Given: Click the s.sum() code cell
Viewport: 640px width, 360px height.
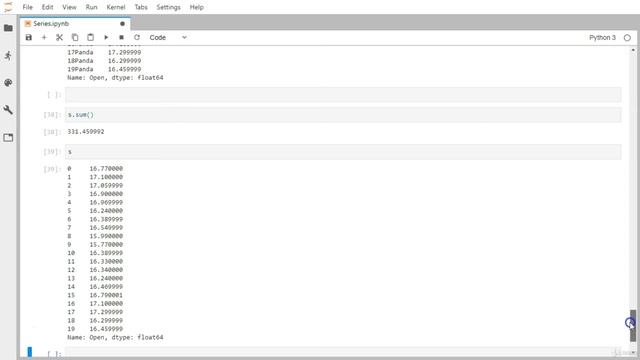Looking at the screenshot, I should coord(343,115).
